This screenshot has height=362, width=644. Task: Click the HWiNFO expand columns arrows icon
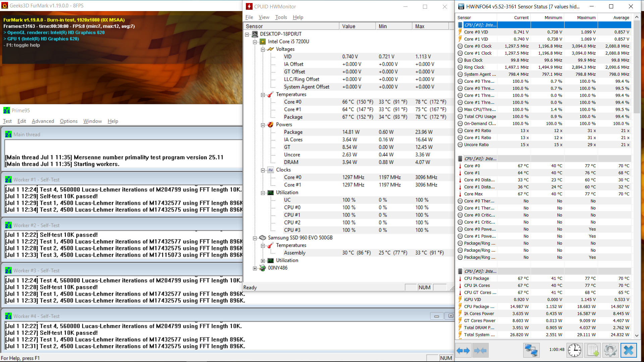(463, 351)
